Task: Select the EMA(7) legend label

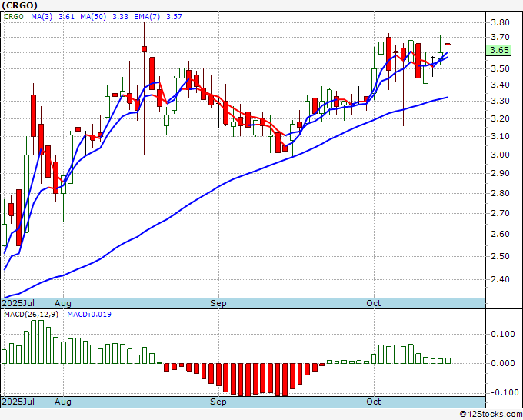Action: 147,17
